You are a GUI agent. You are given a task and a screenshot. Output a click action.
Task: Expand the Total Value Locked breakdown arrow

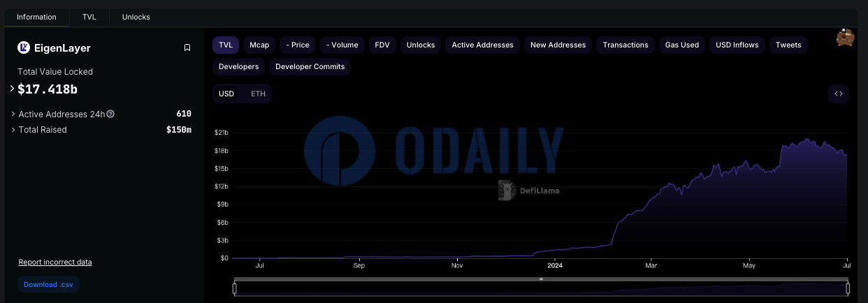click(x=13, y=89)
